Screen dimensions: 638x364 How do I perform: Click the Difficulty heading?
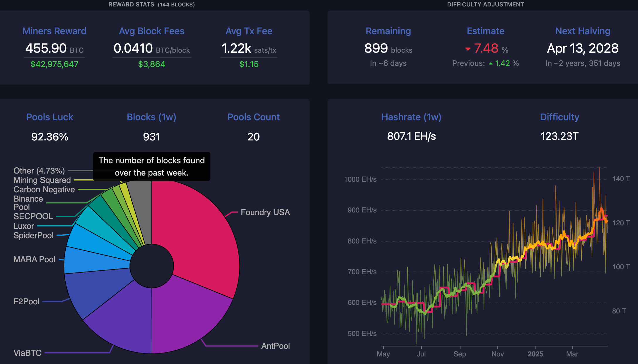click(559, 117)
